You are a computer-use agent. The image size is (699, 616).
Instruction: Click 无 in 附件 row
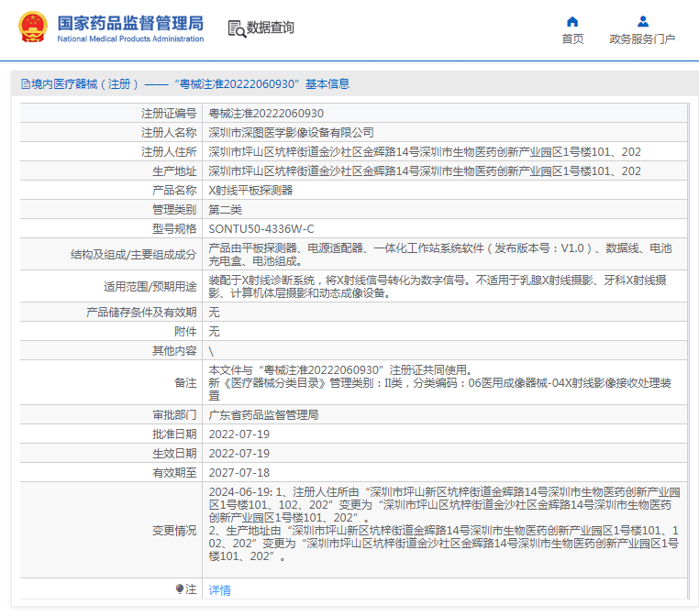pos(214,331)
